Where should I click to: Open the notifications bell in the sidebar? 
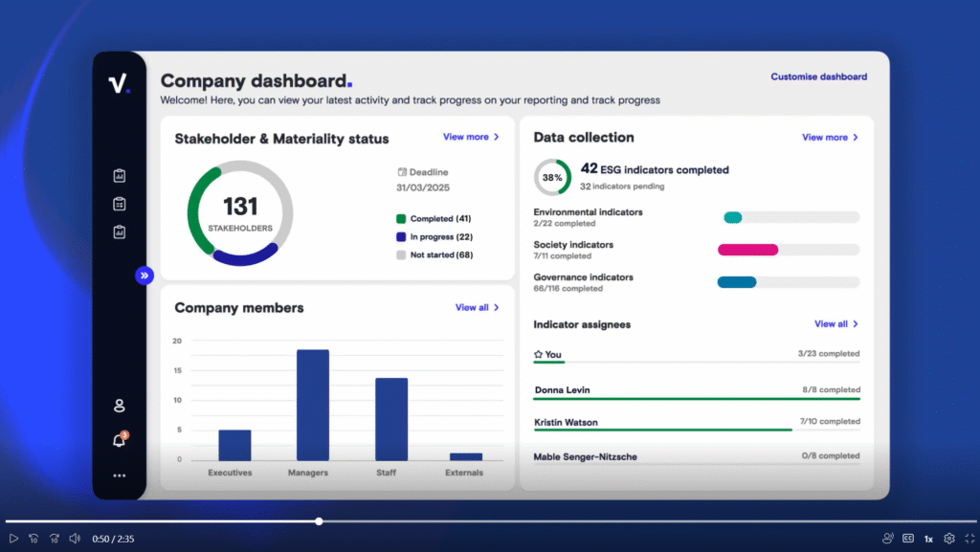pos(120,440)
